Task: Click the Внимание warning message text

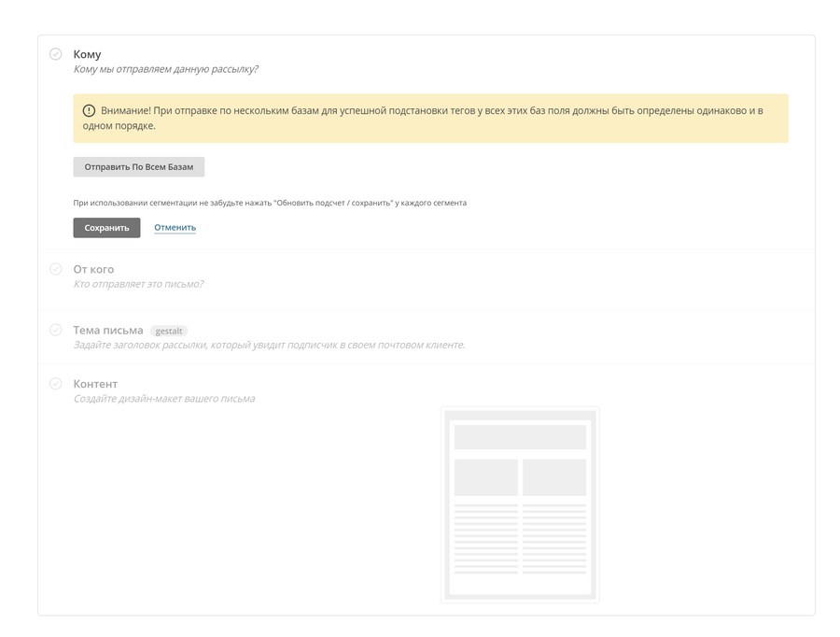Action: (x=431, y=118)
